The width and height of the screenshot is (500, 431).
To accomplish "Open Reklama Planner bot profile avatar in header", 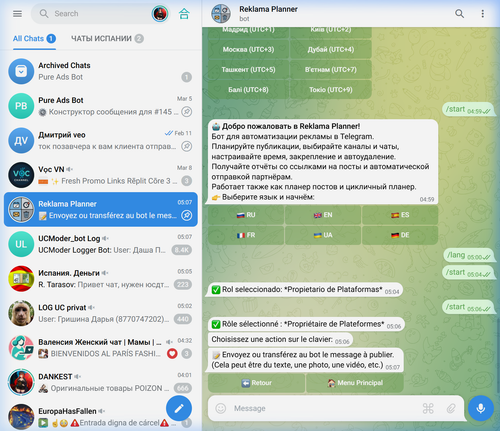I will coord(221,14).
